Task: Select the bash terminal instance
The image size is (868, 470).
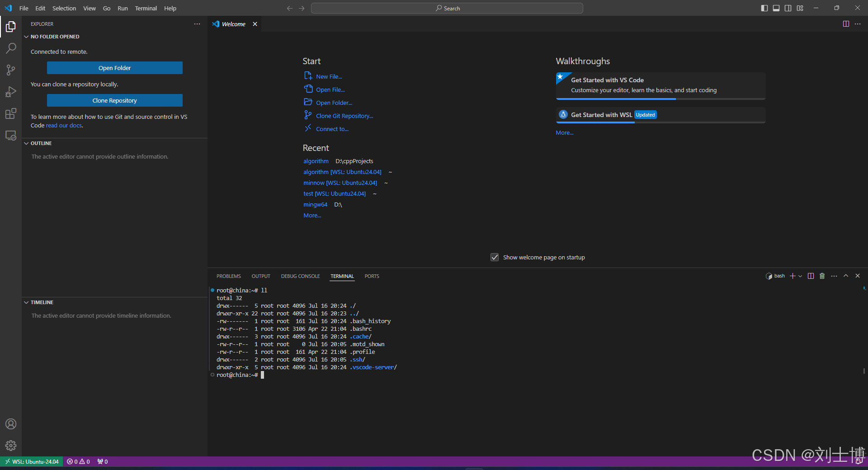Action: coord(775,276)
